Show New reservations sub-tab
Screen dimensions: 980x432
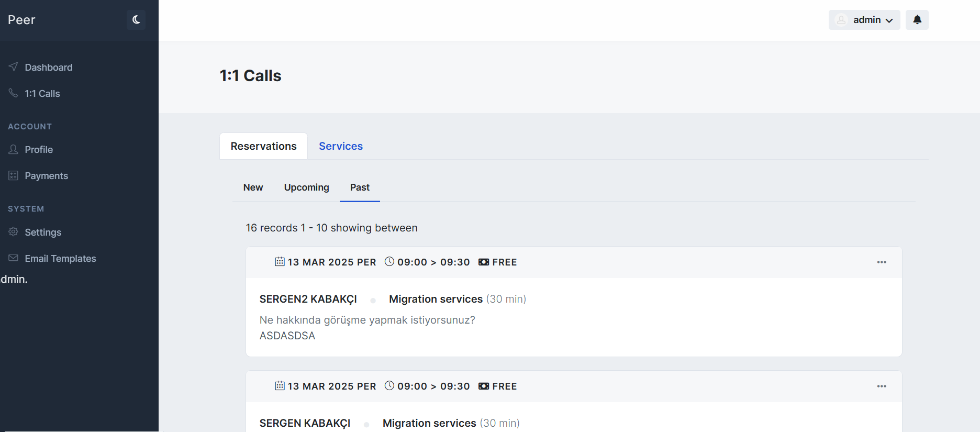pyautogui.click(x=253, y=187)
